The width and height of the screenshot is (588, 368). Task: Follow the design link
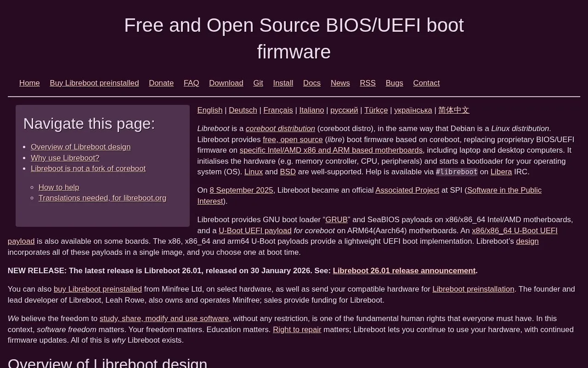[527, 241]
